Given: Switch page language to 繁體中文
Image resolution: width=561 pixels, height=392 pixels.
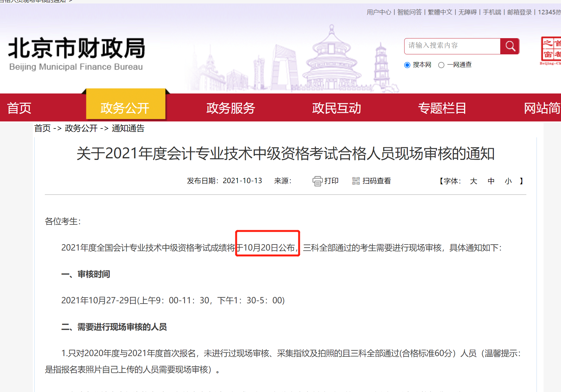Looking at the screenshot, I should (x=440, y=12).
